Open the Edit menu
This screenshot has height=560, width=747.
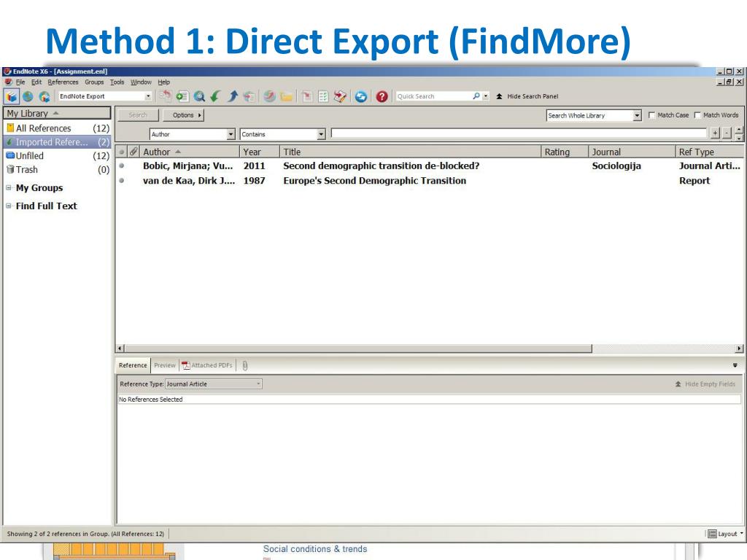[36, 82]
